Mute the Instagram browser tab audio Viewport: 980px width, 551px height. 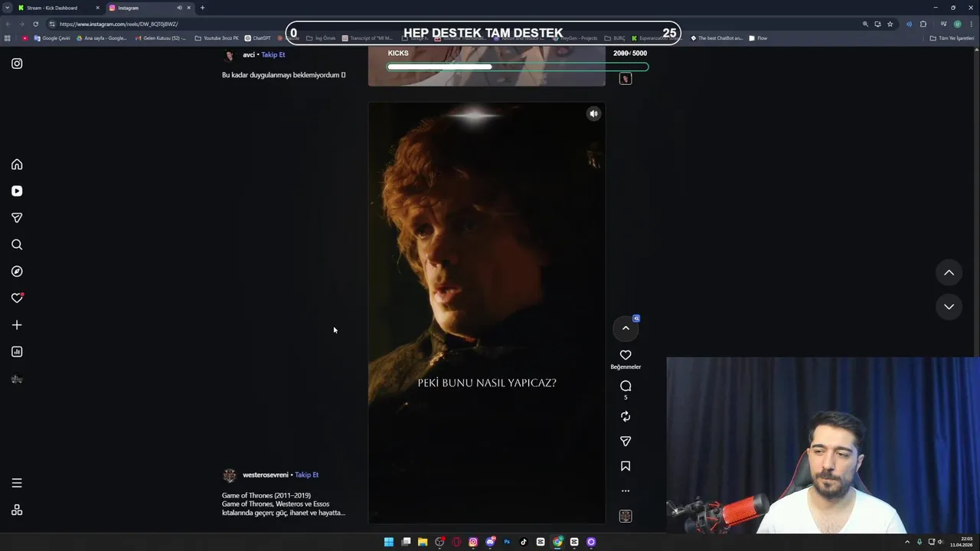(179, 8)
